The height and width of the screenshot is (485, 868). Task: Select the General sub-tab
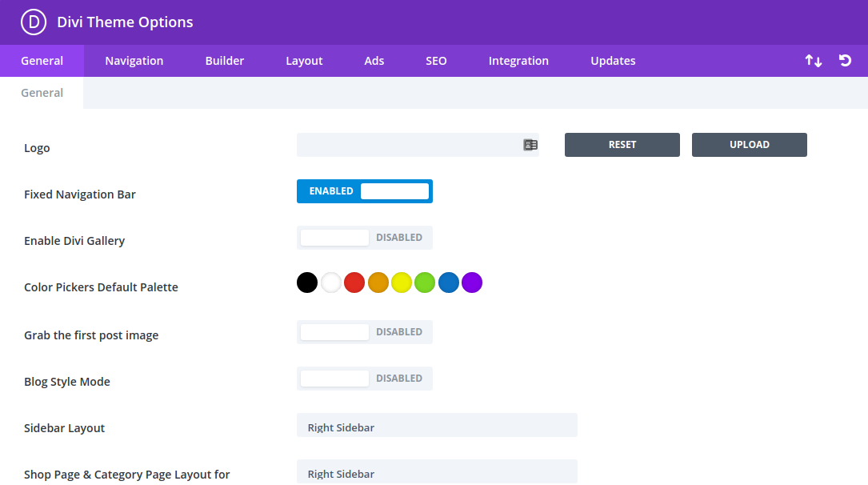(42, 93)
